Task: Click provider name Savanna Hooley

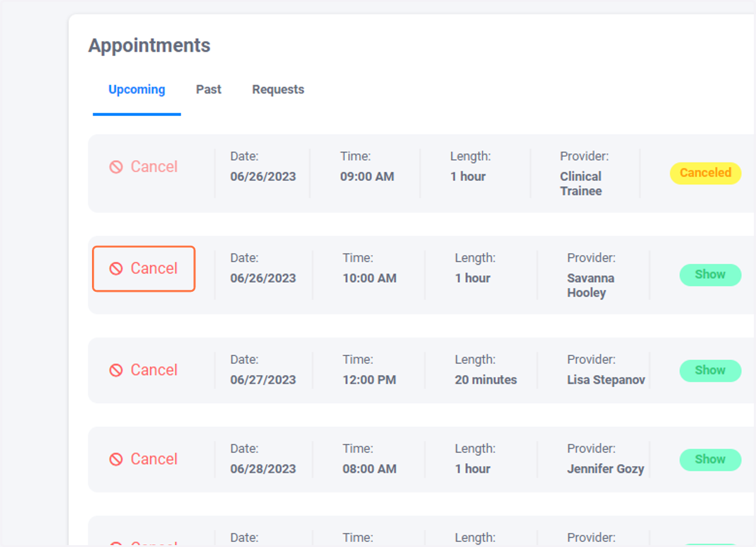Action: 590,285
